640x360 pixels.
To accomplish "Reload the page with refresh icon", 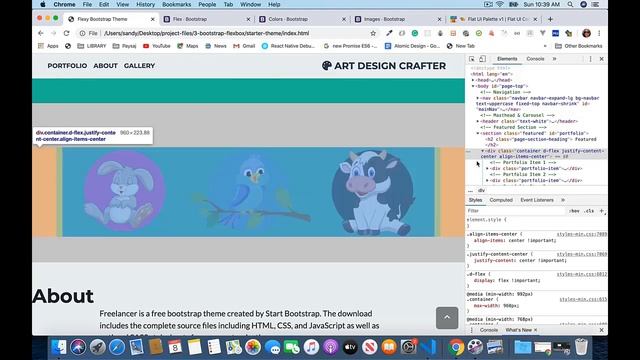I will tap(66, 33).
